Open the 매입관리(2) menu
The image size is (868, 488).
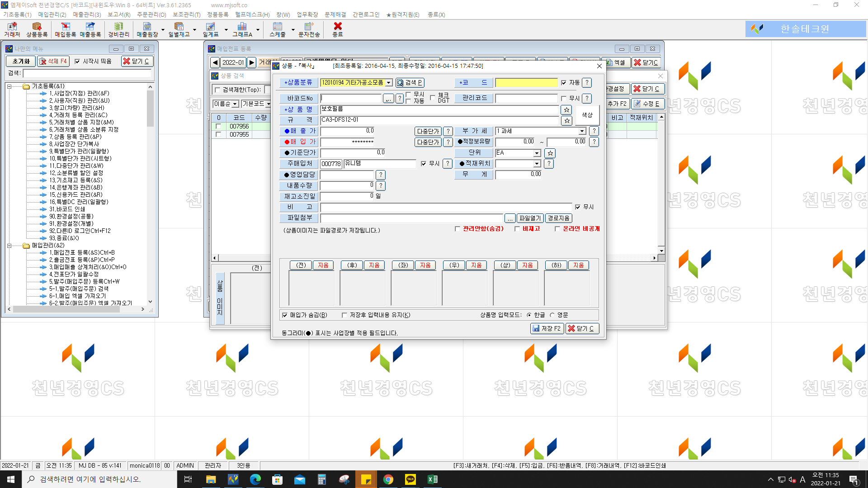[52, 14]
